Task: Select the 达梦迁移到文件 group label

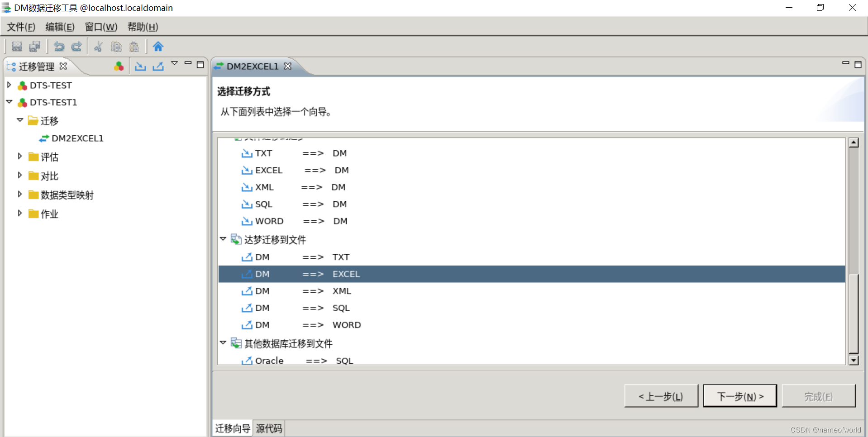Action: pos(275,240)
